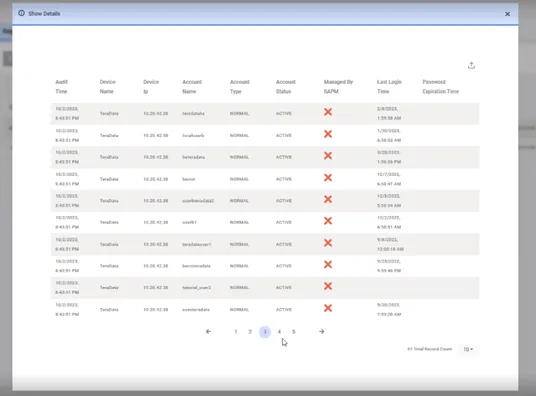The height and width of the screenshot is (396, 536).
Task: Select the localuserb account name cell
Action: click(193, 135)
